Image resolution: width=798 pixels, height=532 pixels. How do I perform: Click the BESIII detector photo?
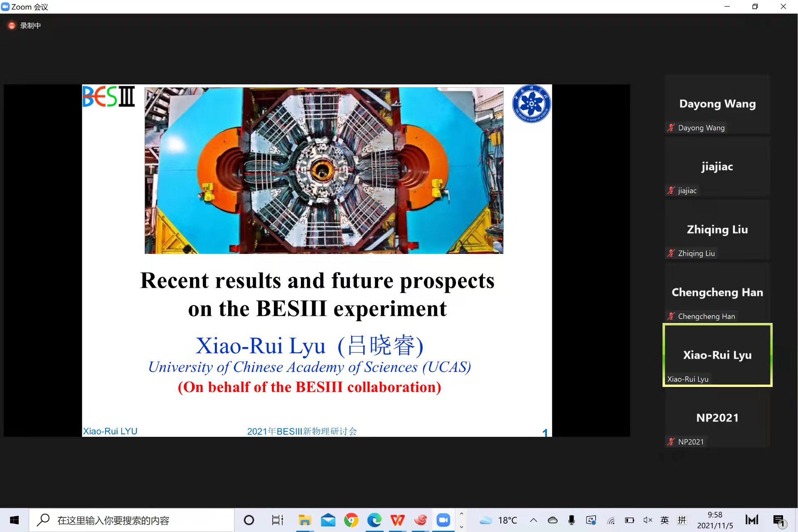[324, 170]
